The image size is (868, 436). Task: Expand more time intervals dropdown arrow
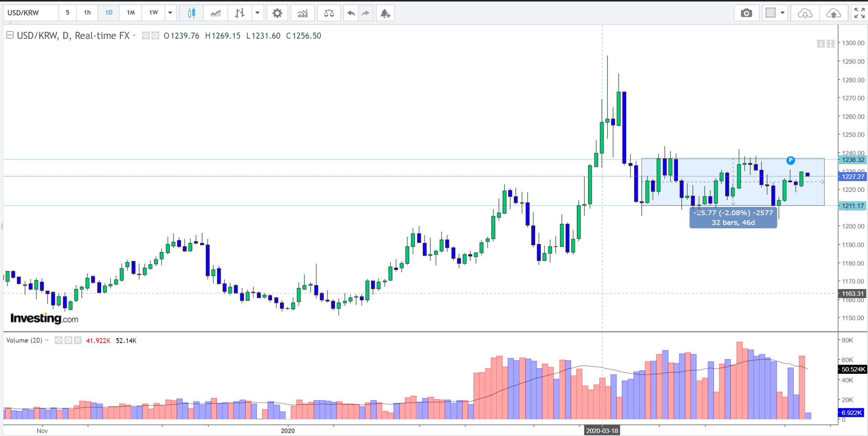tap(170, 13)
